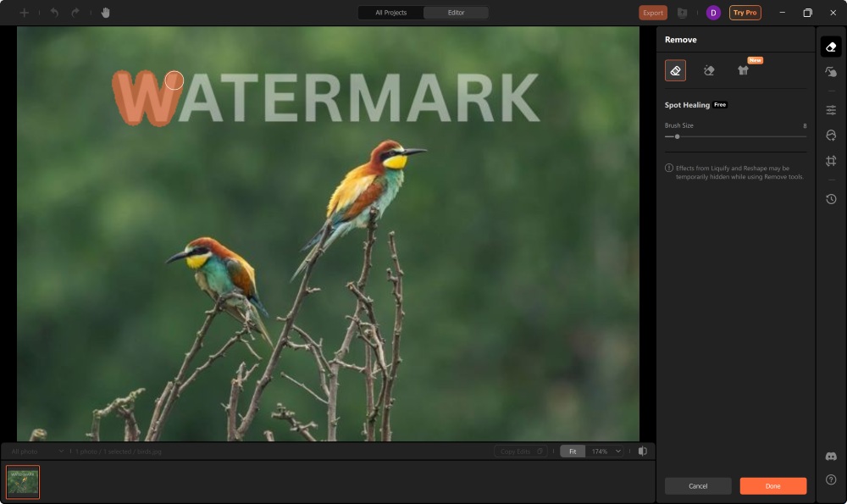
Task: Open the History panel icon
Action: (831, 198)
